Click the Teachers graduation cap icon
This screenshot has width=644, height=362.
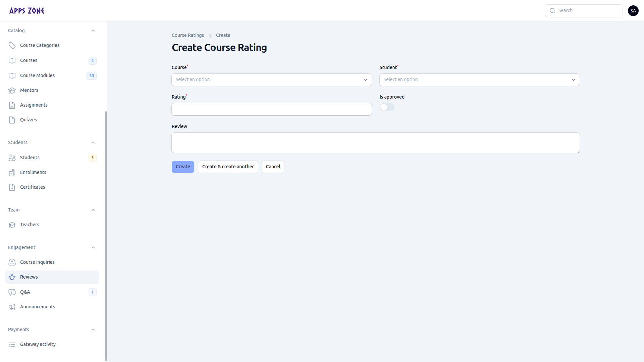tap(12, 225)
